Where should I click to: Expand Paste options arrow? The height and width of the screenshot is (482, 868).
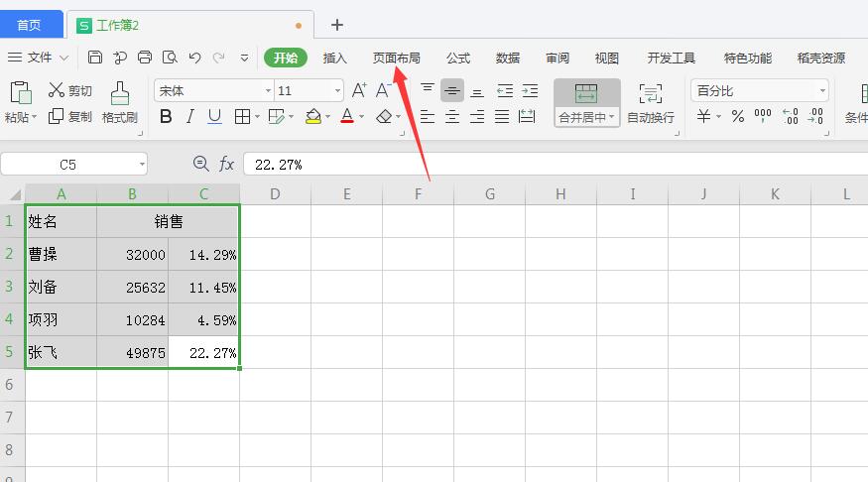click(35, 117)
